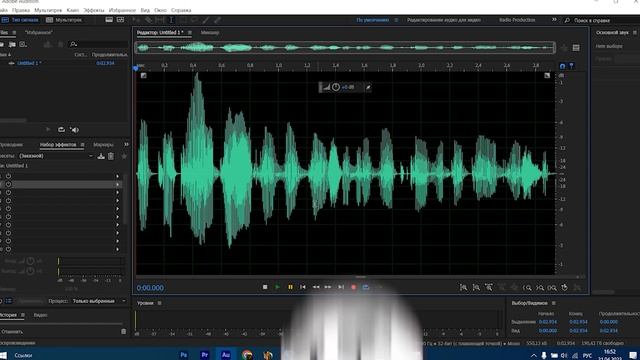
Task: Toggle loop playback in transport bar
Action: click(x=366, y=287)
